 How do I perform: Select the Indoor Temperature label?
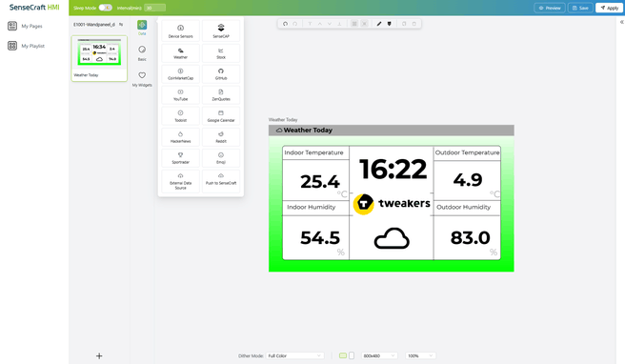(313, 152)
